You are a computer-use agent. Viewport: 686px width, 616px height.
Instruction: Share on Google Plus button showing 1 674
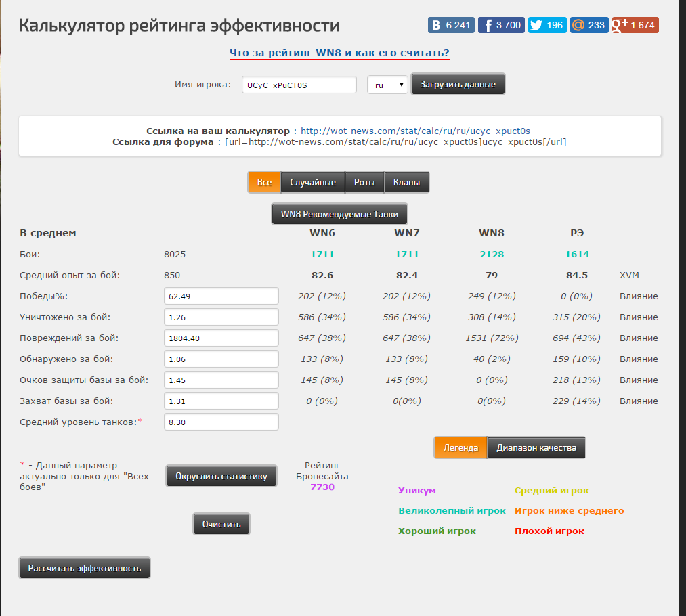(x=635, y=25)
